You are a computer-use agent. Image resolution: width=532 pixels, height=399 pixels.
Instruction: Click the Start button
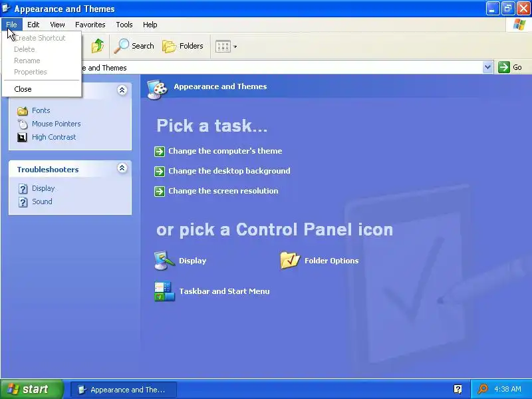coord(31,389)
